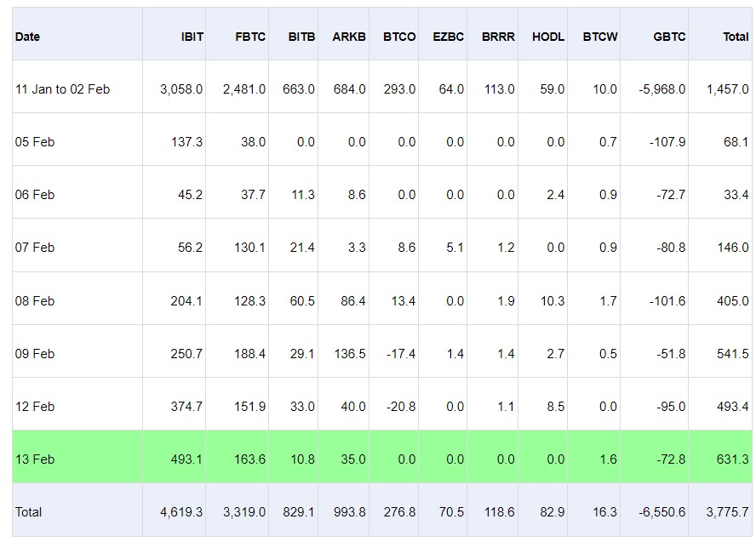
Task: Click the BTCW column header
Action: (x=600, y=37)
